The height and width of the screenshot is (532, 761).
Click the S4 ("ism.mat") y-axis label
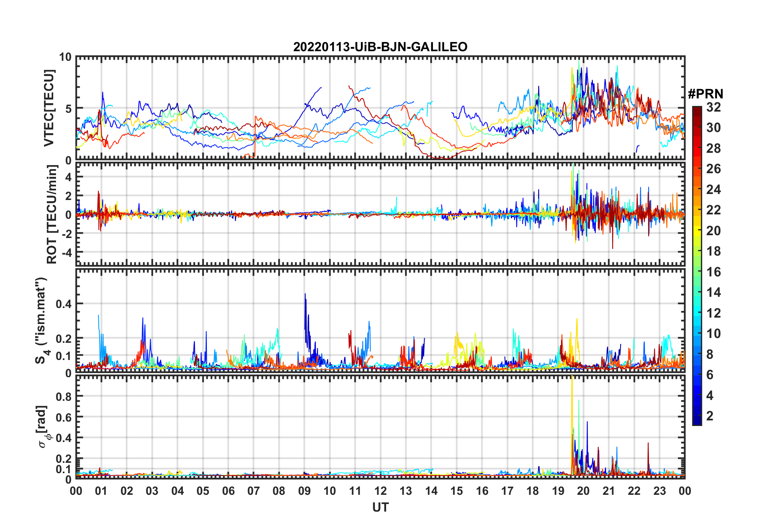(42, 320)
